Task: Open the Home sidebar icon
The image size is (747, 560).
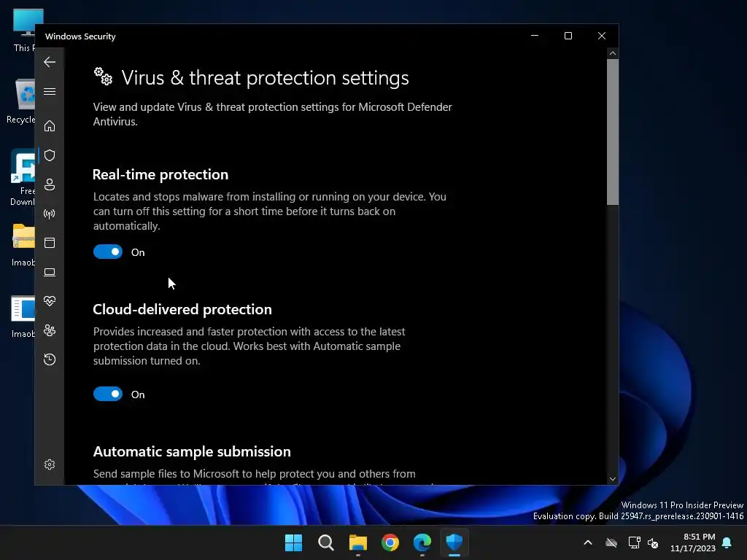Action: 50,126
